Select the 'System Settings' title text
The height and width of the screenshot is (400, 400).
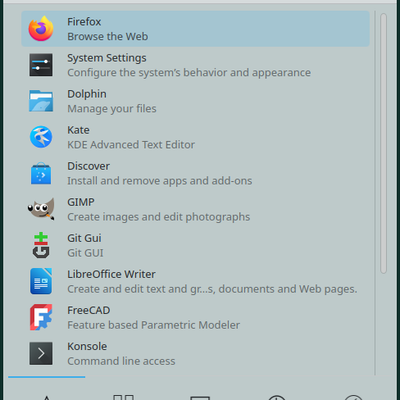pos(107,58)
